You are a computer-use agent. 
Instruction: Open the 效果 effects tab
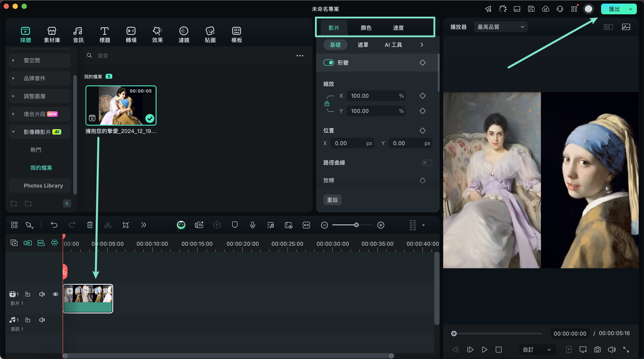157,34
